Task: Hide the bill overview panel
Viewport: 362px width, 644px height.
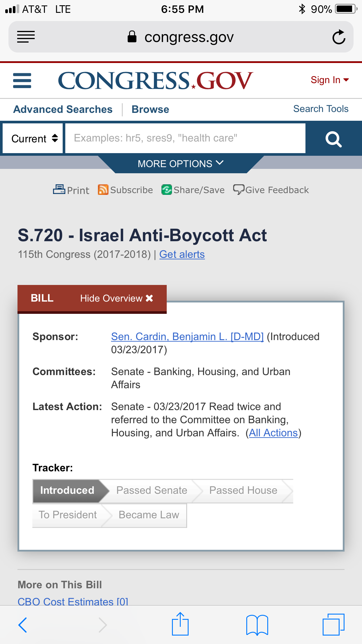Action: click(117, 298)
